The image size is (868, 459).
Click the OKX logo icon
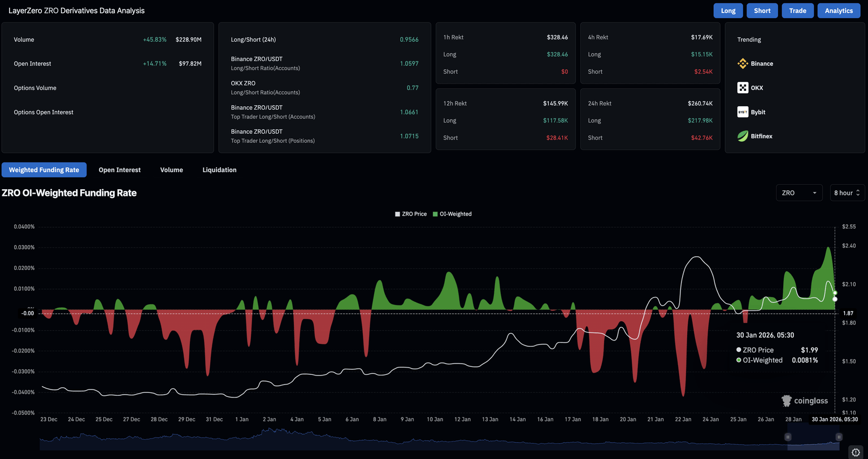[x=743, y=88]
